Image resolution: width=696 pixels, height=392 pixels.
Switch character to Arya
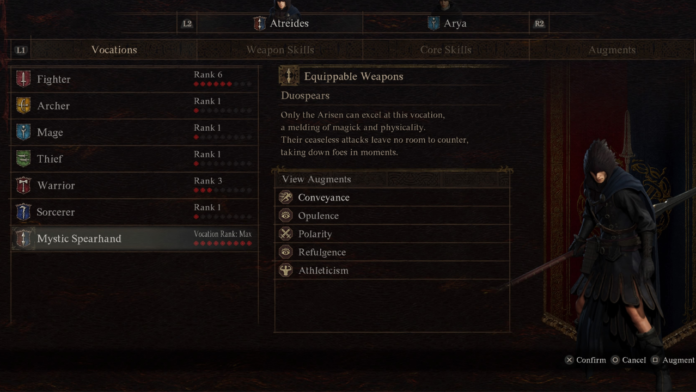click(446, 23)
